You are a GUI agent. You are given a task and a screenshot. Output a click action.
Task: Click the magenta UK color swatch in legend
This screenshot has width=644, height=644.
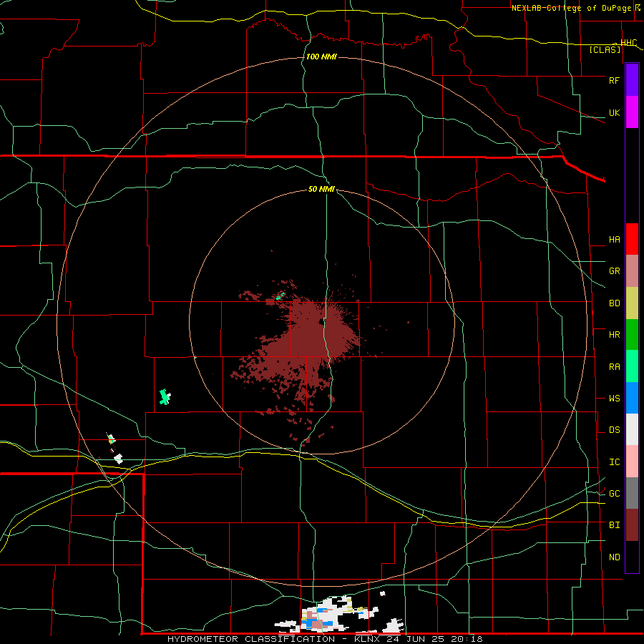coord(632,112)
